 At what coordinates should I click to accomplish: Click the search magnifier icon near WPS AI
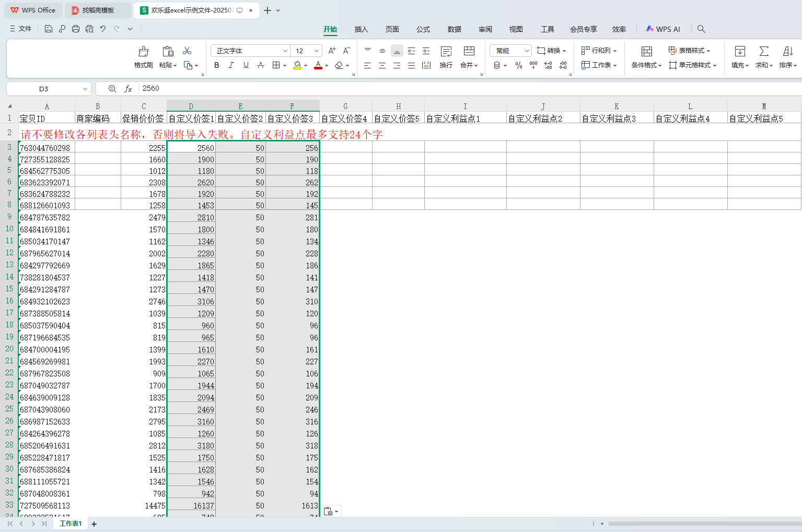coord(701,29)
